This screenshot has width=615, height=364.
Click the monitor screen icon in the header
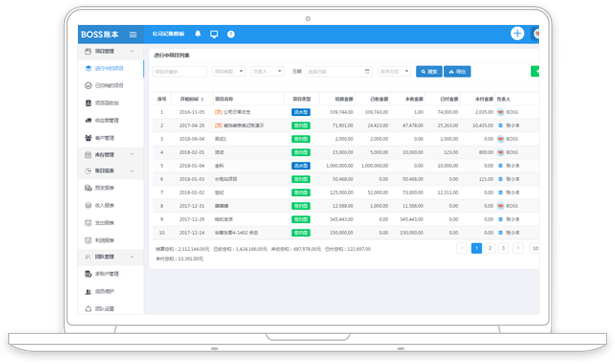[214, 34]
